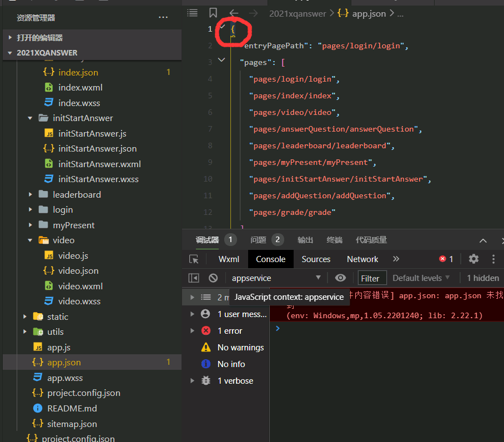Open the Wxml DevTools tab

coord(229,259)
